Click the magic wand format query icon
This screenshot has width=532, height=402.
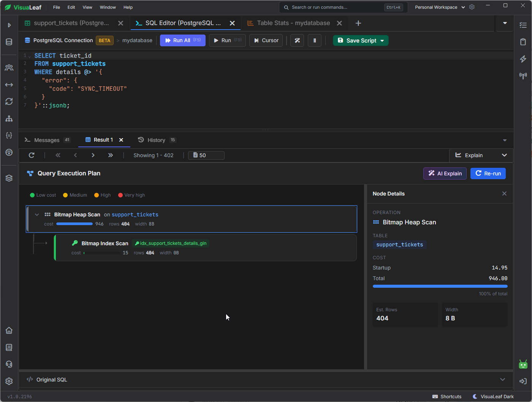click(297, 40)
